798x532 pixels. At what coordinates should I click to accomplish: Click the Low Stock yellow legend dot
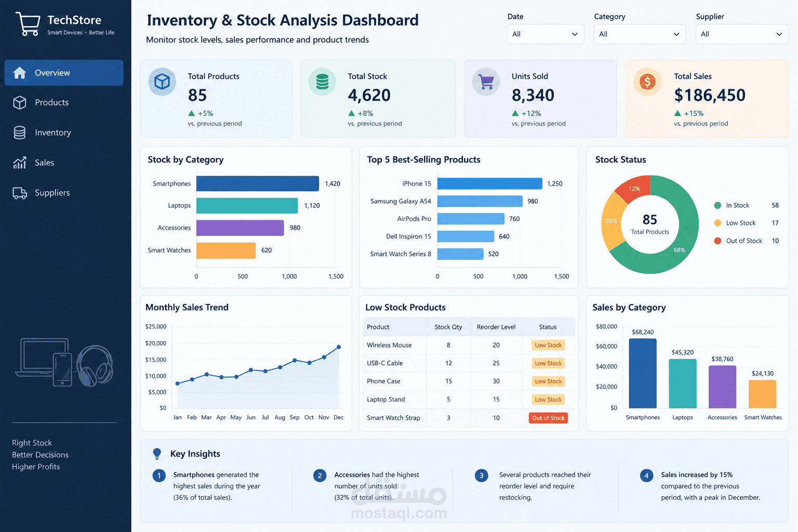pyautogui.click(x=717, y=223)
